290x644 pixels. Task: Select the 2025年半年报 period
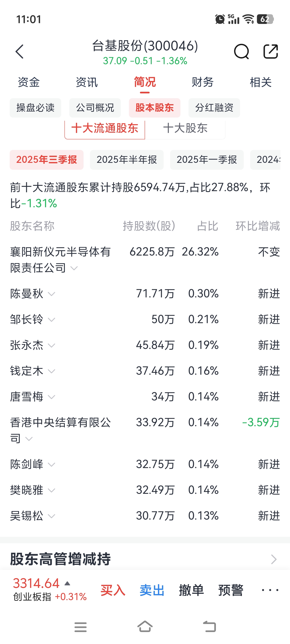tap(127, 160)
